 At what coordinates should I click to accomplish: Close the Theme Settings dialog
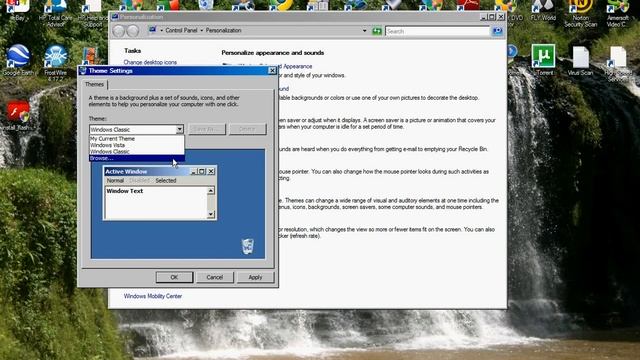(x=272, y=71)
